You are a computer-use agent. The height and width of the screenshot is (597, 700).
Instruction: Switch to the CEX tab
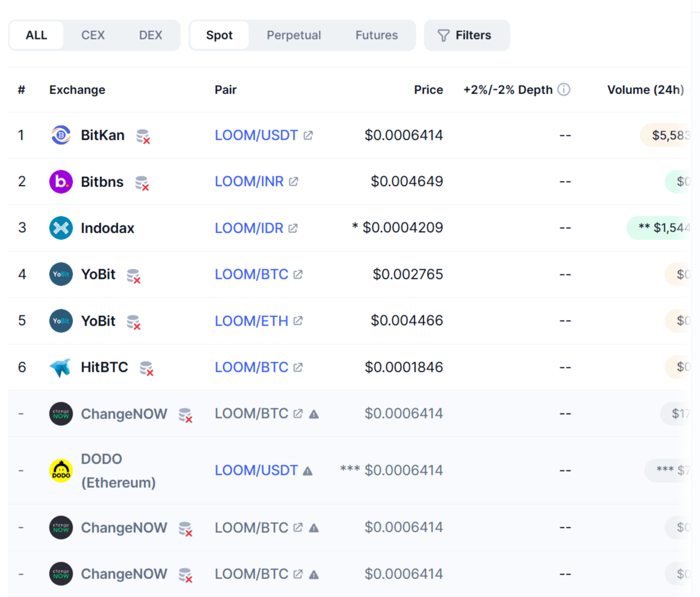coord(92,35)
